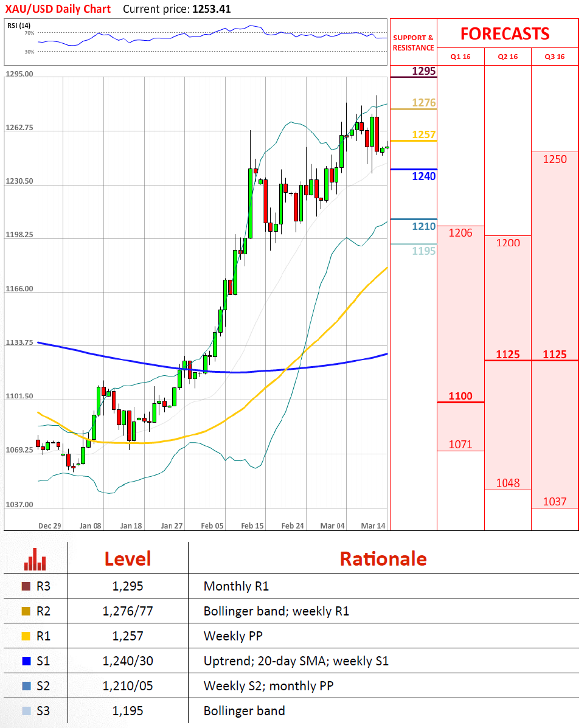Viewport: 587px width, 728px height.
Task: Click the 1262.75 price axis label
Action: point(19,128)
